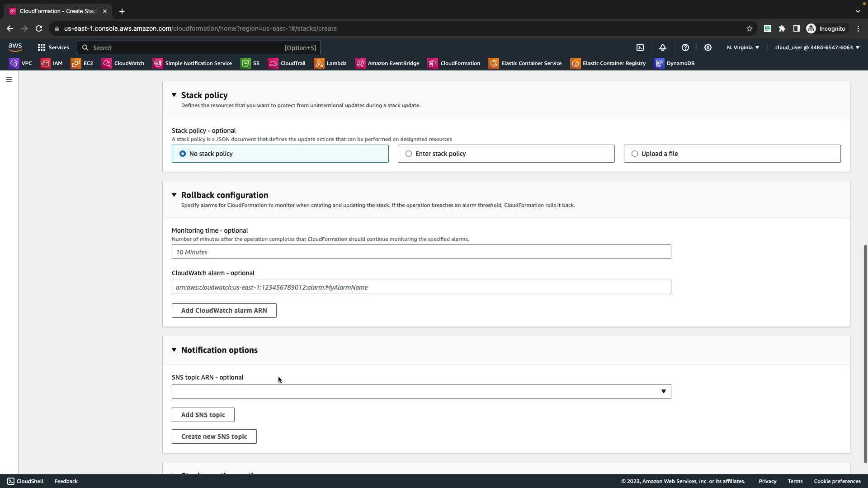Click Create new SNS topic button
The width and height of the screenshot is (868, 488).
tap(214, 436)
